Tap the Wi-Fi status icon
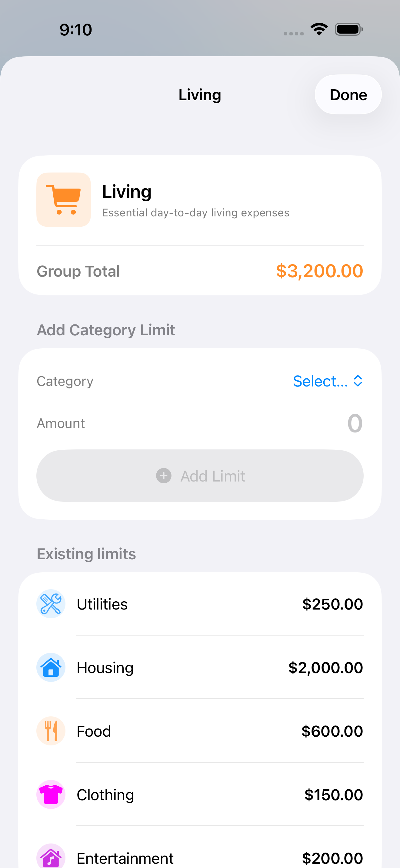The image size is (400, 868). click(319, 29)
